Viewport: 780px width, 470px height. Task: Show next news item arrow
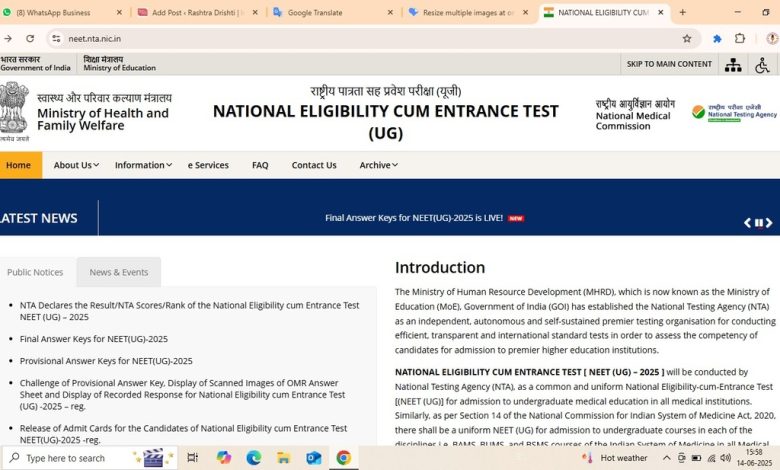tap(769, 223)
